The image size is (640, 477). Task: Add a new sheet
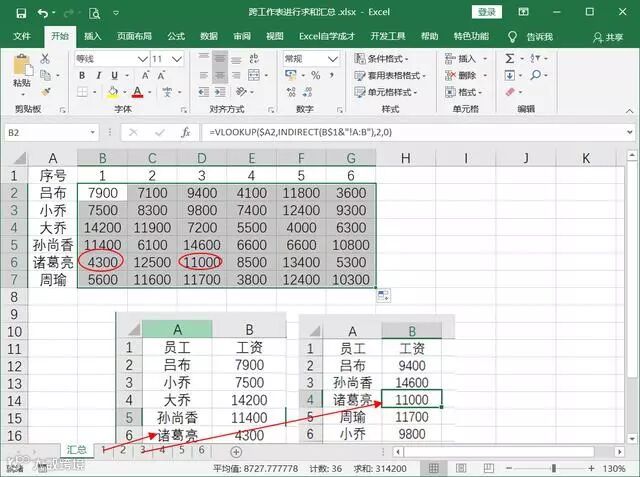(236, 452)
